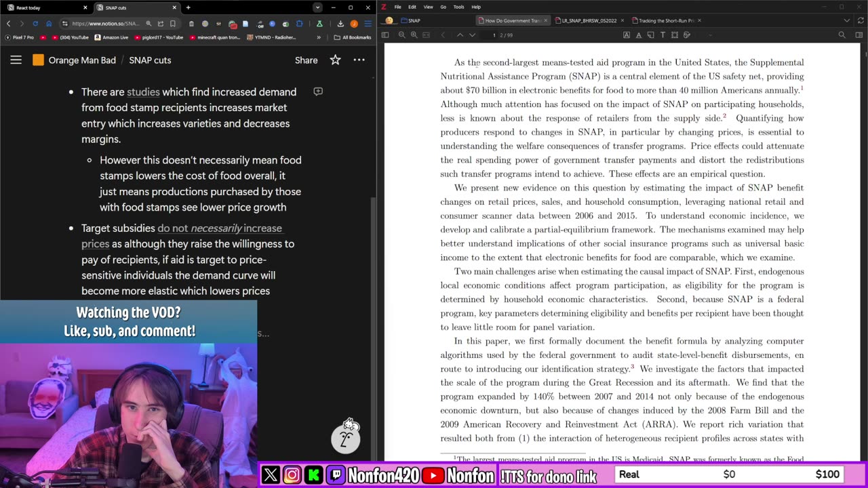Image resolution: width=868 pixels, height=488 pixels.
Task: Switch to Tracking the Short-Run Pri tab
Action: coord(666,20)
